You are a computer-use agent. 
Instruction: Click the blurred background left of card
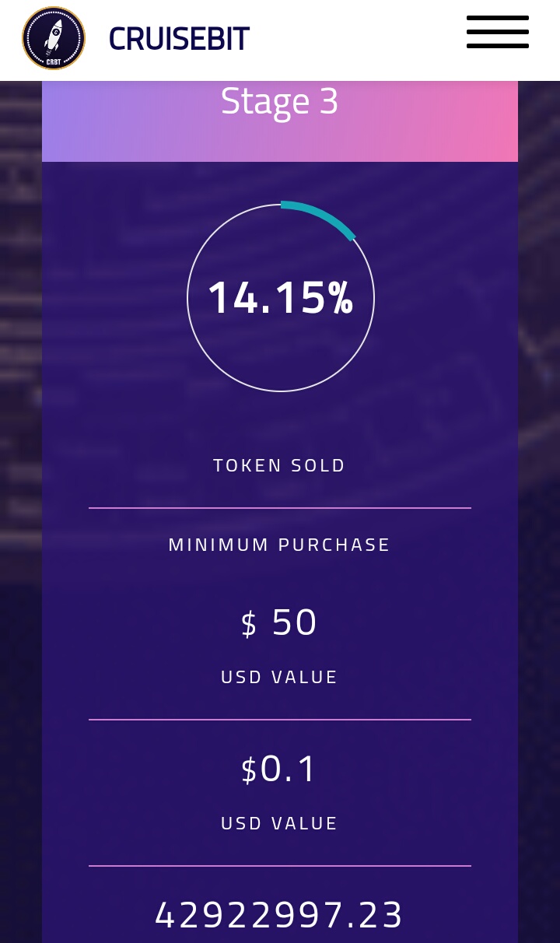coord(20,467)
